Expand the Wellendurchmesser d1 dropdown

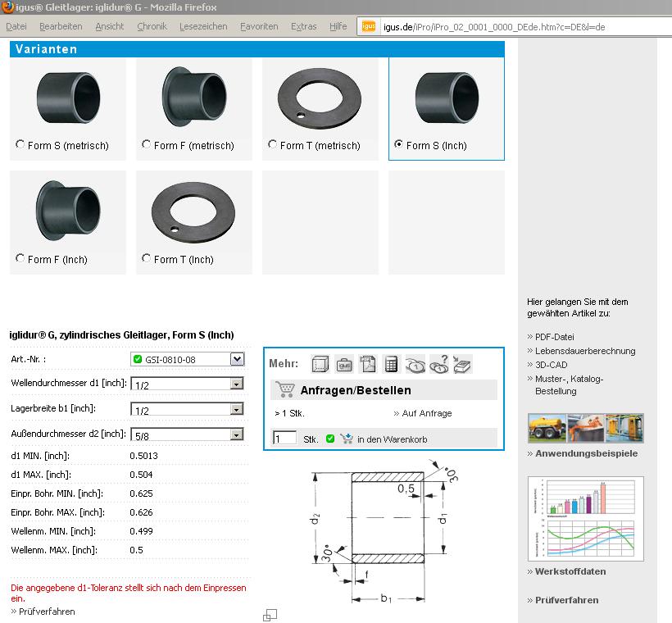click(237, 384)
